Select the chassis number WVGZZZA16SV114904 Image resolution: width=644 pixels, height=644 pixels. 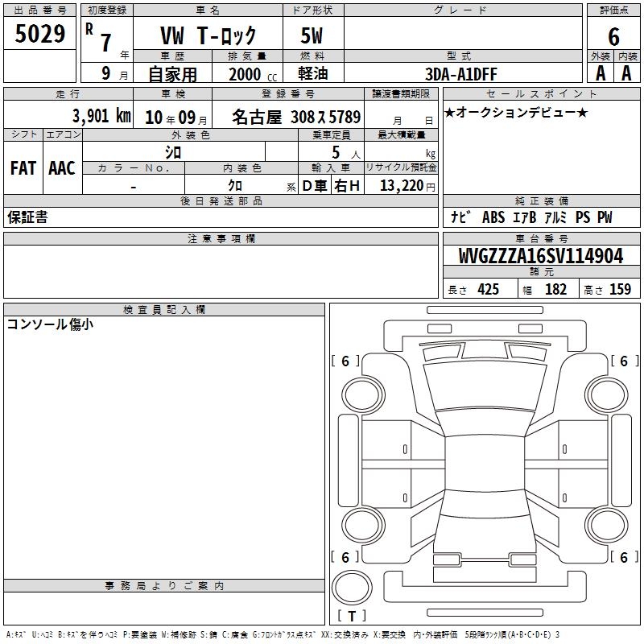pyautogui.click(x=541, y=256)
